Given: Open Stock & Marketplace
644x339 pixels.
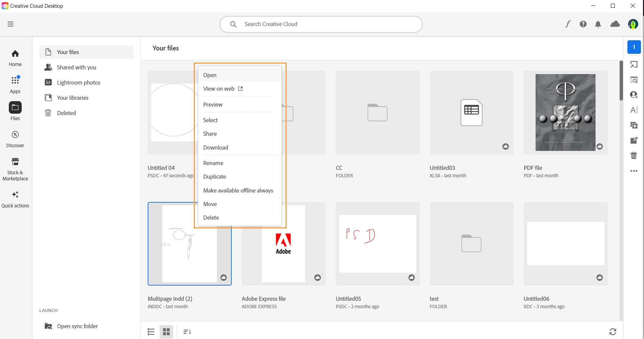Looking at the screenshot, I should tap(15, 169).
